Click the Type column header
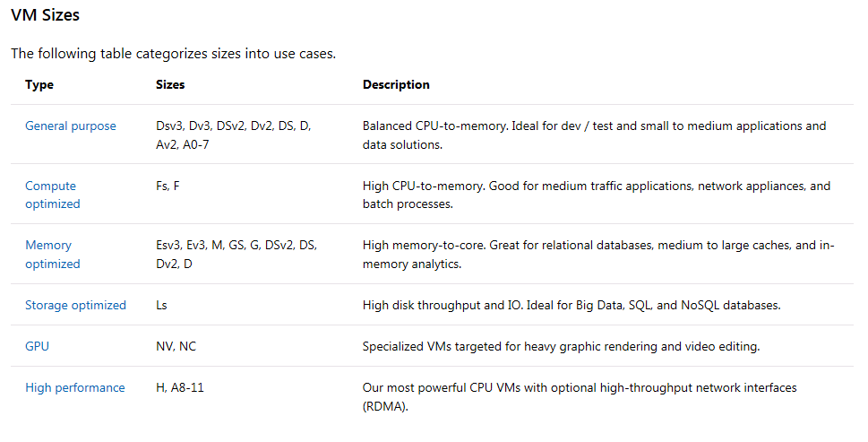The image size is (868, 442). (39, 85)
